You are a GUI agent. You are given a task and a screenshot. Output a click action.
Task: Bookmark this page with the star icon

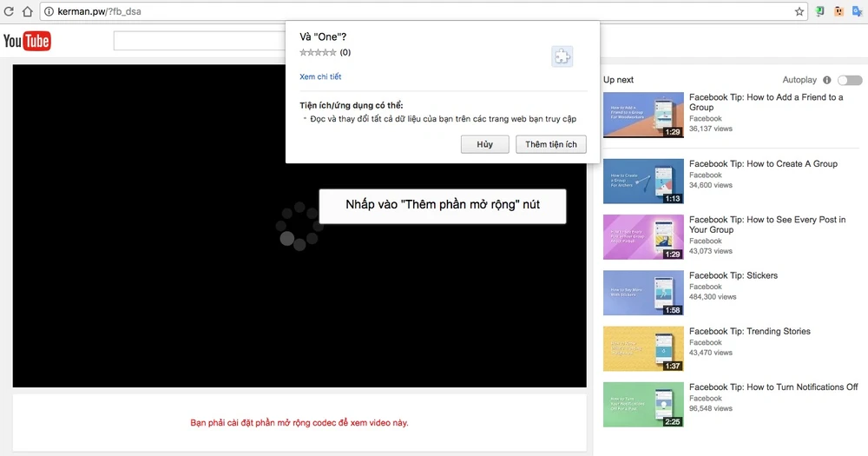(799, 11)
